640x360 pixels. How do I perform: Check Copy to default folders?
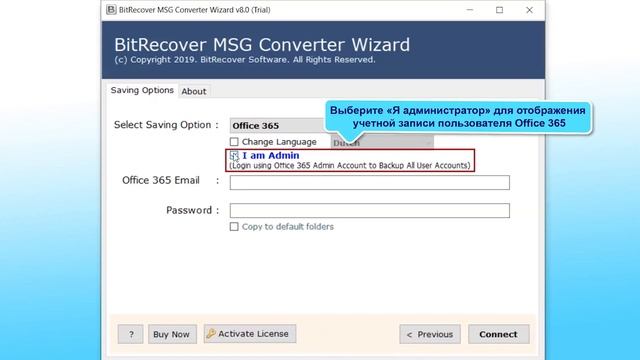234,227
